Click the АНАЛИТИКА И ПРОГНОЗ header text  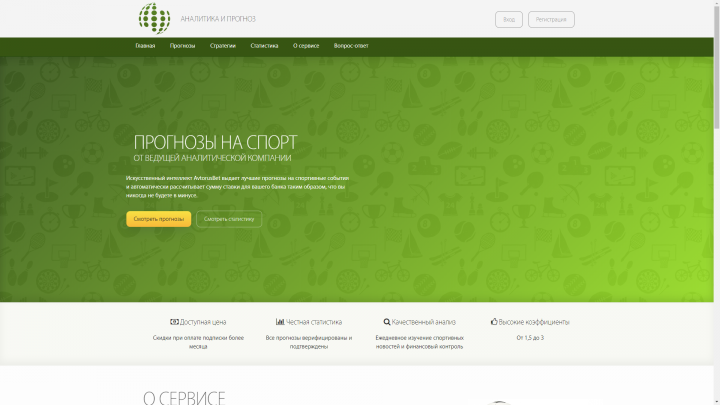218,19
